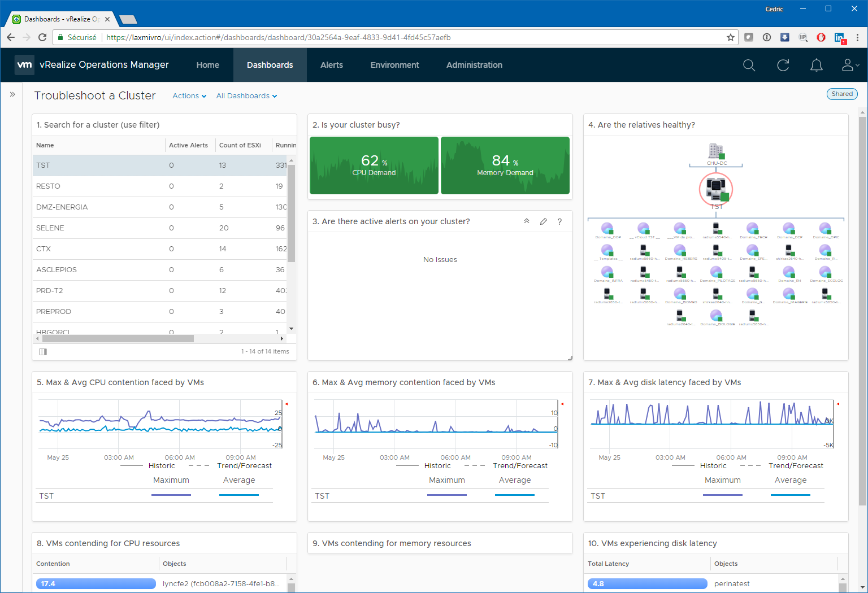
Task: Switch to the Environment tab
Action: (394, 65)
